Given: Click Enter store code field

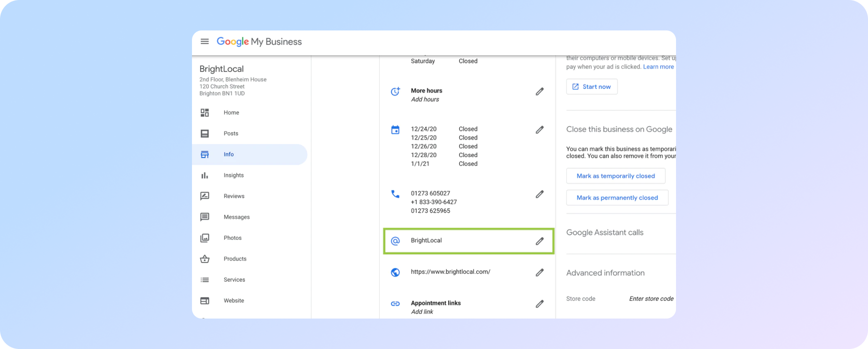Looking at the screenshot, I should pos(651,299).
